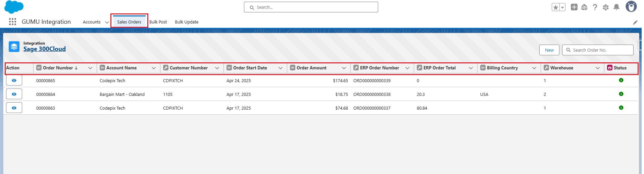Viewport: 644px width, 174px height.
Task: Open the Sage 300Cloud link
Action: tap(45, 49)
